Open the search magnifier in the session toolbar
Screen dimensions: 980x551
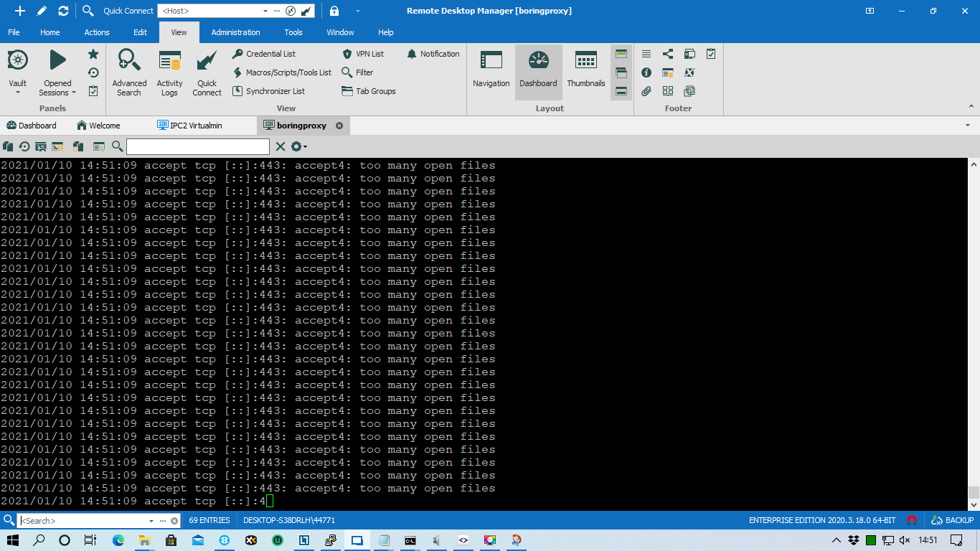tap(116, 146)
